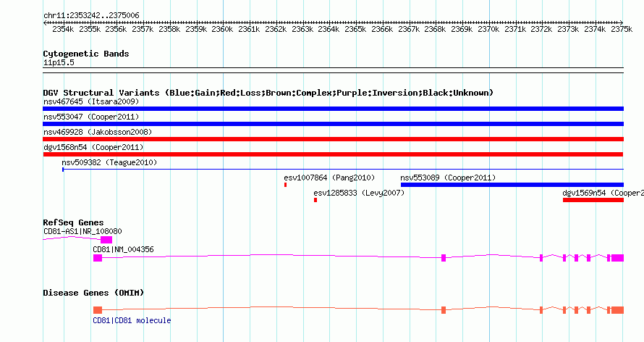The image size is (644, 342).
Task: Click the 2362k ruler tick label
Action: [x=276, y=29]
